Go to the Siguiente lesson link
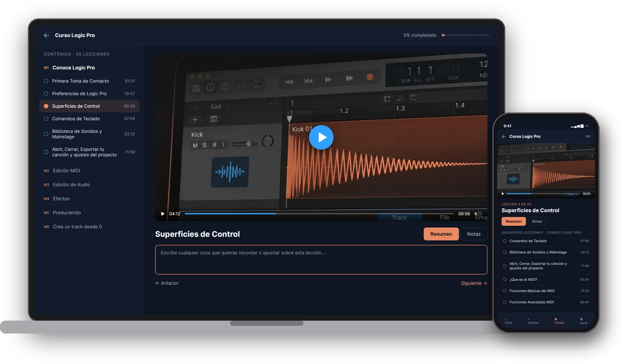Screen dimensions: 625x364 pyautogui.click(x=474, y=283)
